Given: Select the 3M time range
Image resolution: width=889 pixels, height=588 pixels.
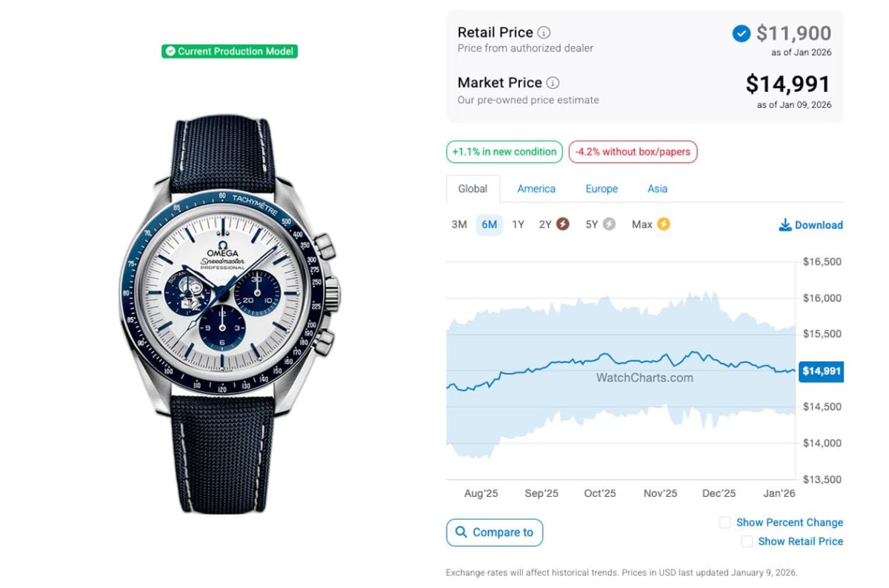Looking at the screenshot, I should click(x=459, y=224).
